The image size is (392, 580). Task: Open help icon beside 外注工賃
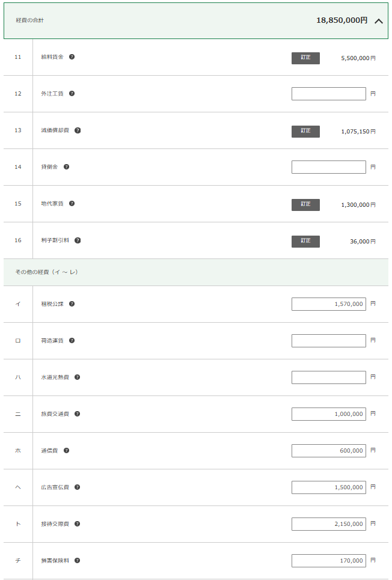(x=72, y=94)
